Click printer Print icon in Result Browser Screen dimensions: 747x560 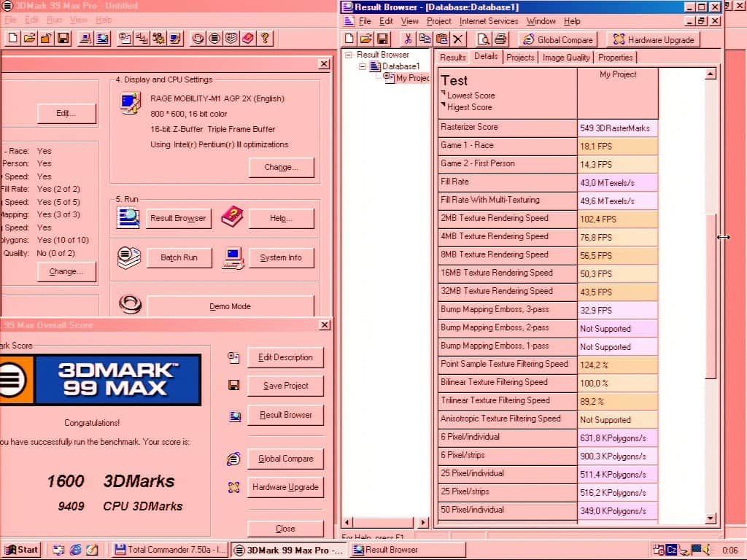tap(500, 39)
